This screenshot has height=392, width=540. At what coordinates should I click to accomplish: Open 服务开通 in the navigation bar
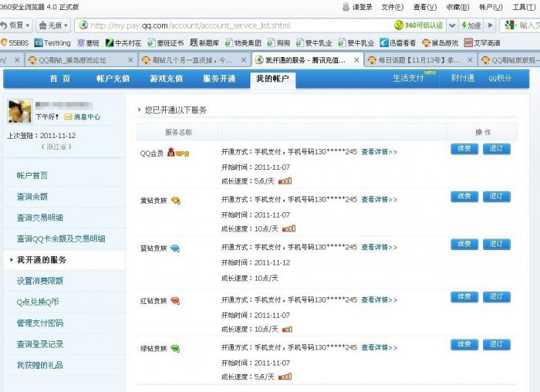219,79
